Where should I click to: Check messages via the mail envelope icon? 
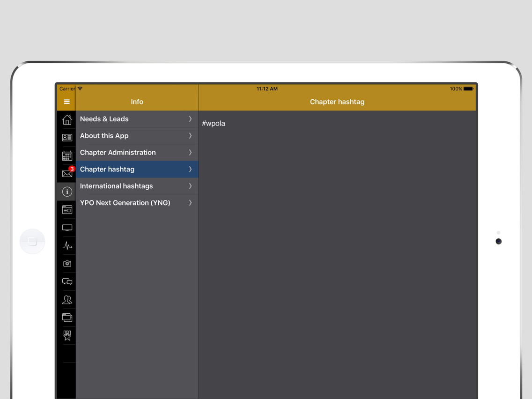(66, 173)
